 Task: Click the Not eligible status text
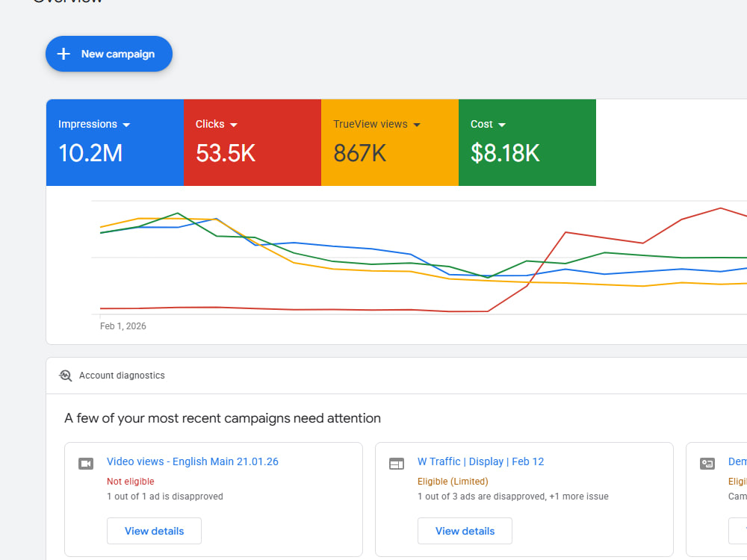click(131, 482)
